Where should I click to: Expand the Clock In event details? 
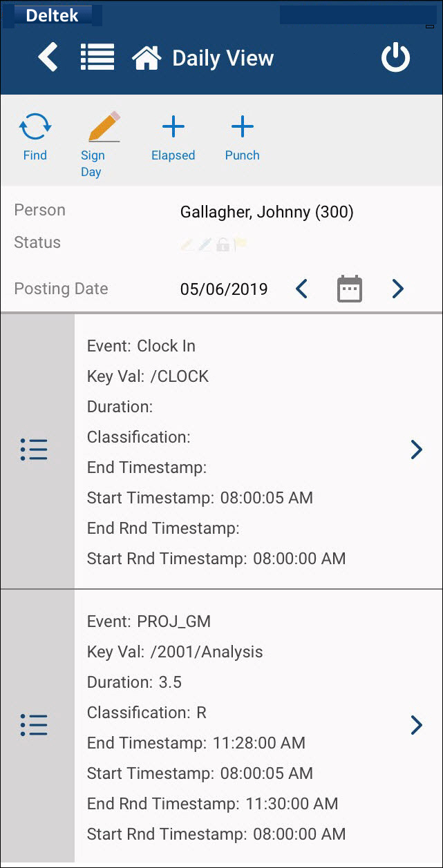[416, 450]
